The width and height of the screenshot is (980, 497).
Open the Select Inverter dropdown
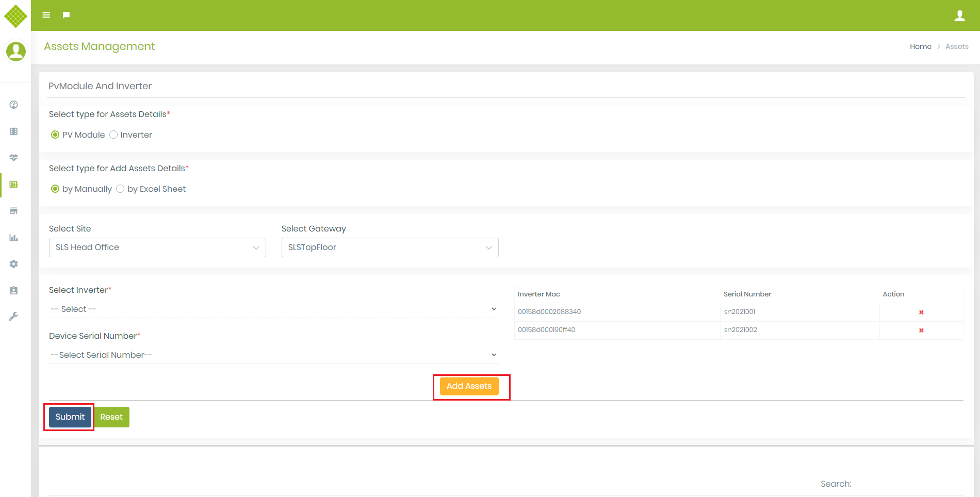[x=274, y=308]
